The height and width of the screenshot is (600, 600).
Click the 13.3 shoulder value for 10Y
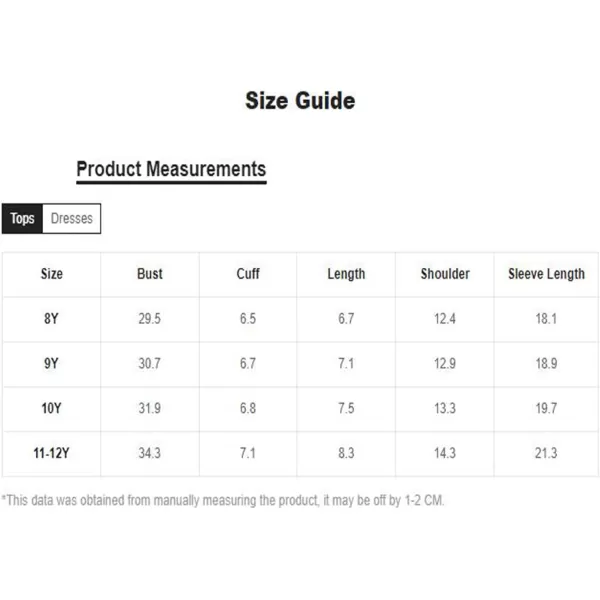pyautogui.click(x=445, y=409)
